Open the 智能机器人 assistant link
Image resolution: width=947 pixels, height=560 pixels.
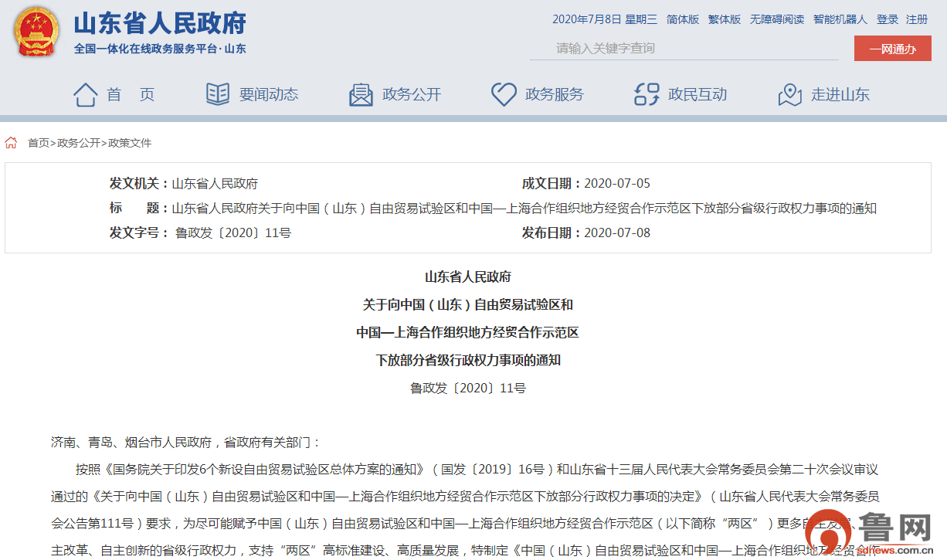click(x=840, y=19)
